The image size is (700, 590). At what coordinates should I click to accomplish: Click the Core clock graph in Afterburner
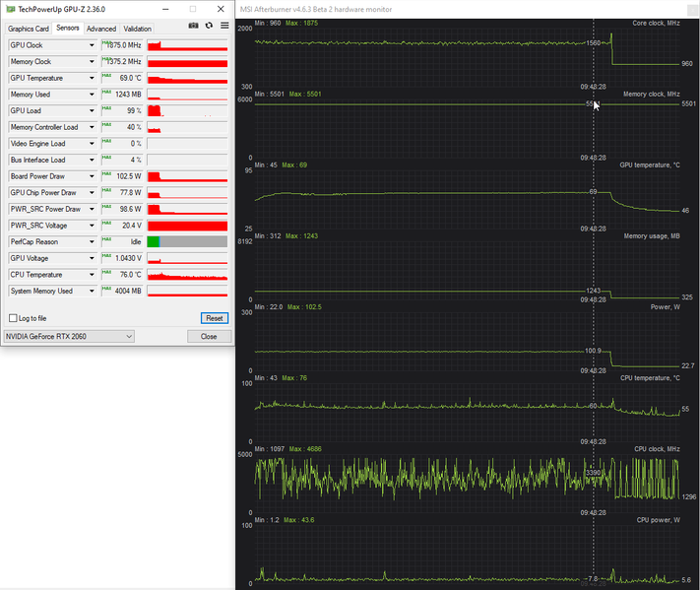coord(468,57)
